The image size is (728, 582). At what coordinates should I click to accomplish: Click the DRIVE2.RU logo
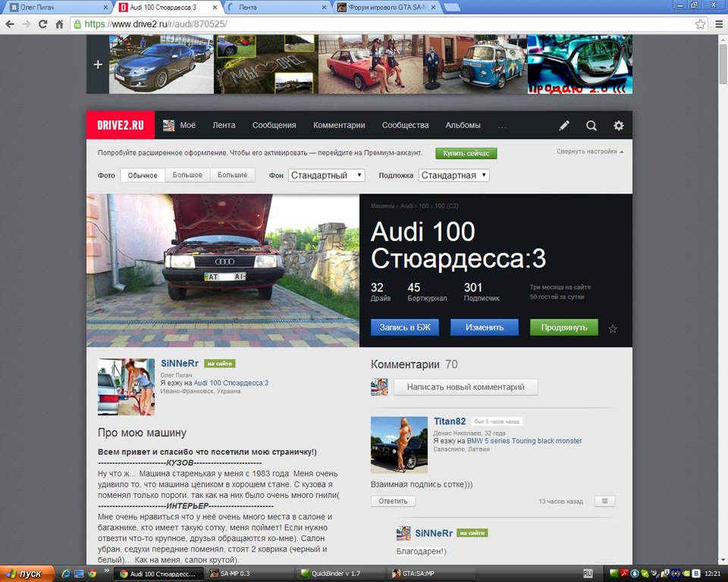click(x=121, y=125)
